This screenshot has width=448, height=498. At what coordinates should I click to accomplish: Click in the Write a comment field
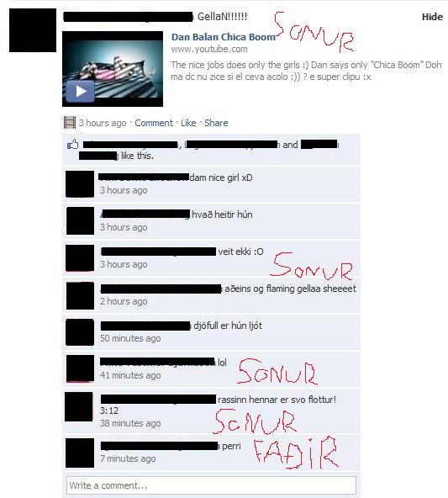211,485
